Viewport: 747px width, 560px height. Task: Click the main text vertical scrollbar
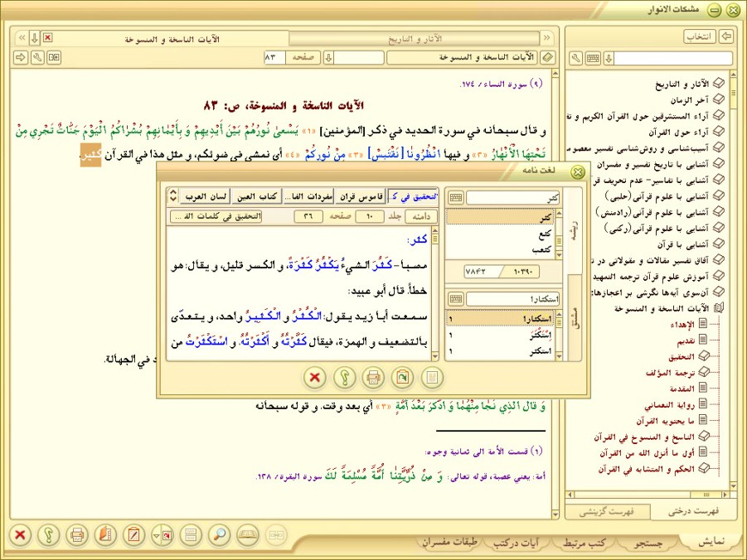tap(555, 294)
